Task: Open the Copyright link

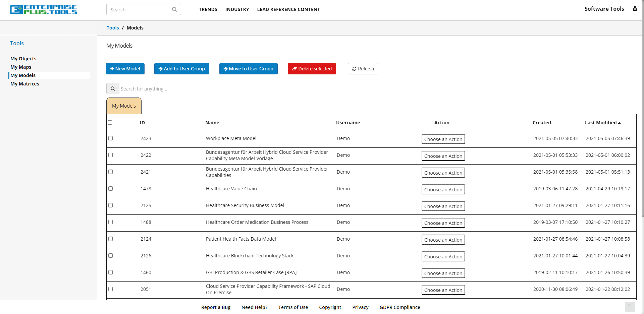Action: click(330, 307)
